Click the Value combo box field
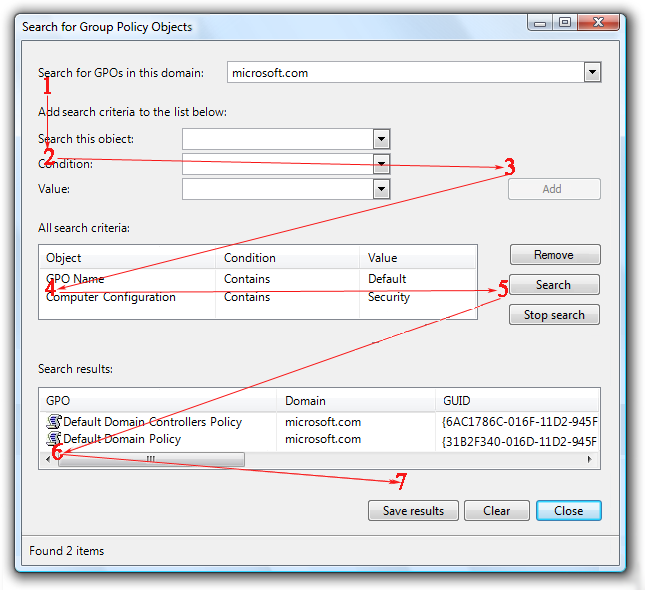The height and width of the screenshot is (590, 645). [286, 189]
